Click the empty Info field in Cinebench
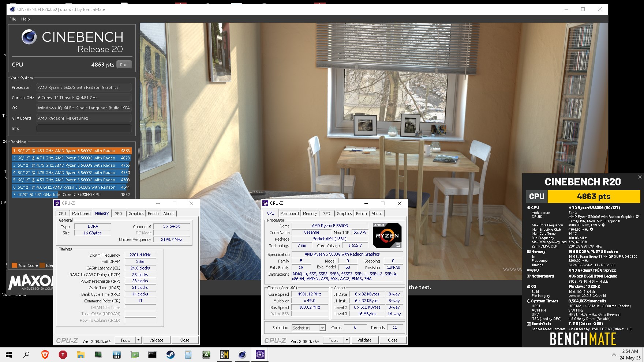Viewport: 644px width, 362px height. (84, 128)
